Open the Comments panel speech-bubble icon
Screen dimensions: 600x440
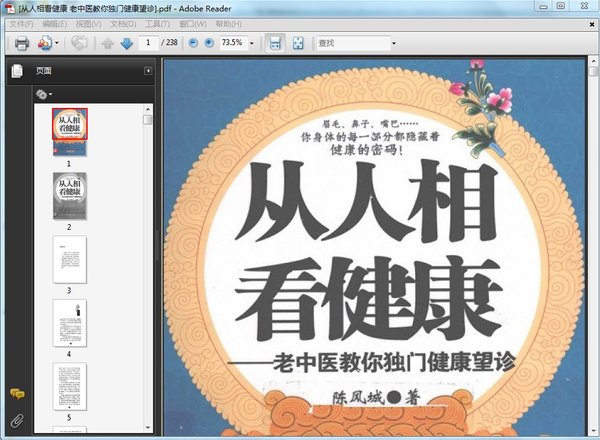17,393
